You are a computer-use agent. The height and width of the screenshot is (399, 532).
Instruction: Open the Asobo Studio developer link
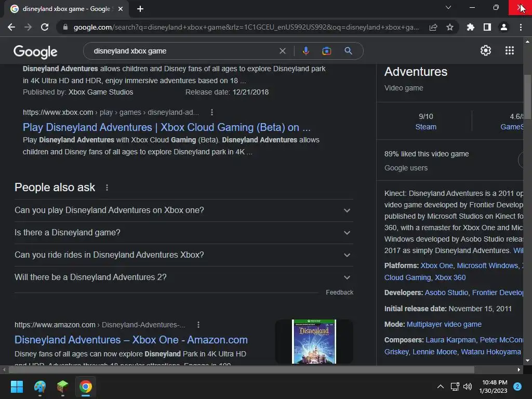coord(446,292)
